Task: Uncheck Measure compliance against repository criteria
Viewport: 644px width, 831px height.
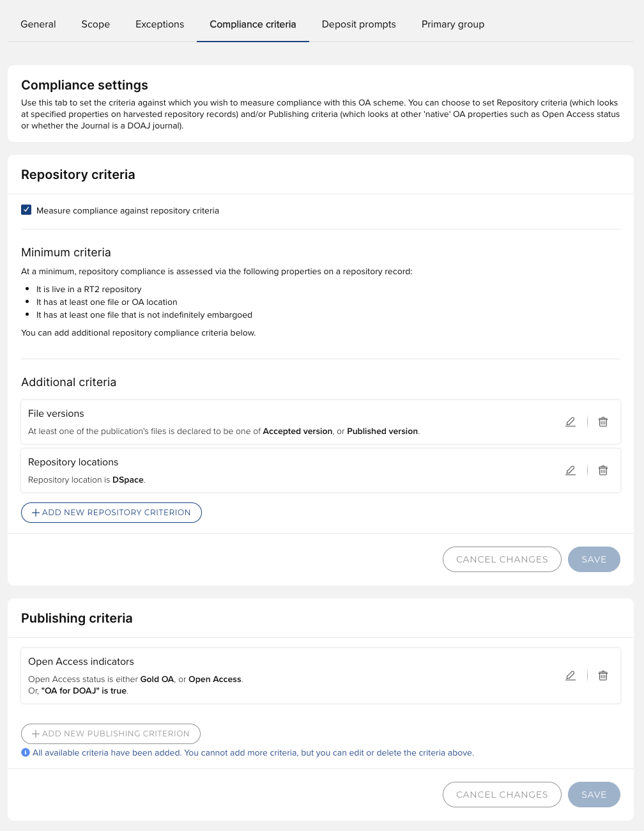Action: coord(26,210)
